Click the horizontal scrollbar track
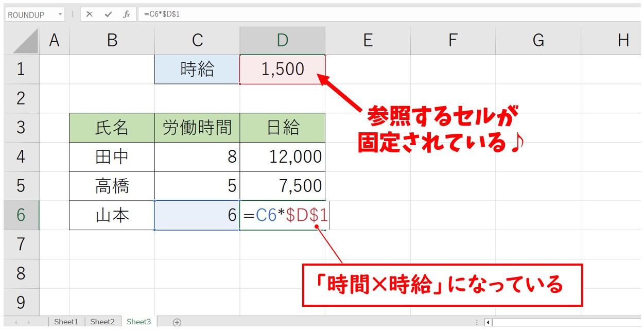The image size is (644, 331). (568, 322)
